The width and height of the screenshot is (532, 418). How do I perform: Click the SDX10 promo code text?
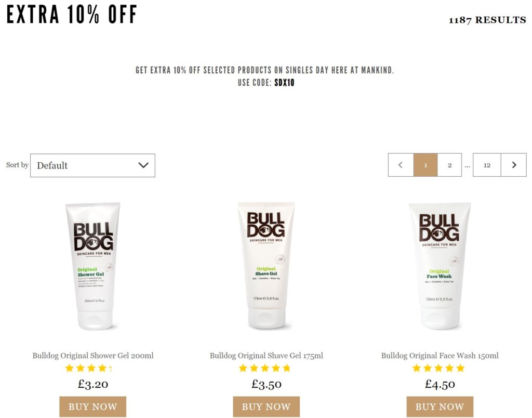click(x=284, y=83)
